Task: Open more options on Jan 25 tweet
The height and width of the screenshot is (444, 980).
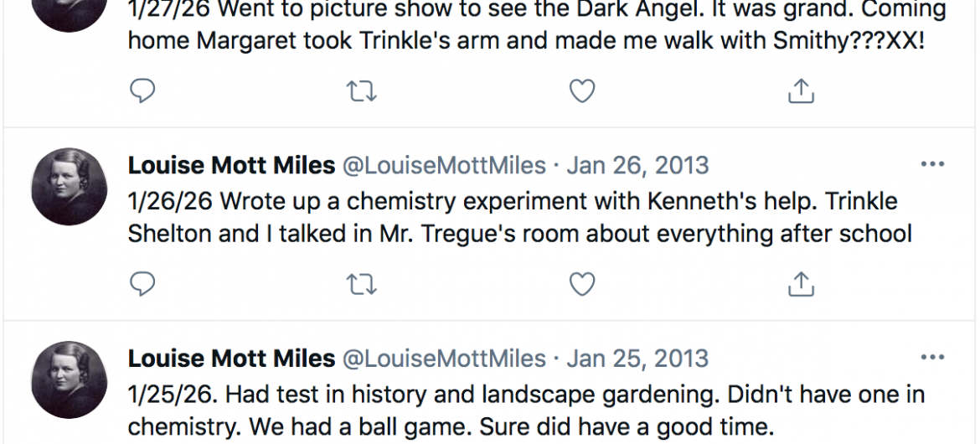Action: tap(932, 359)
